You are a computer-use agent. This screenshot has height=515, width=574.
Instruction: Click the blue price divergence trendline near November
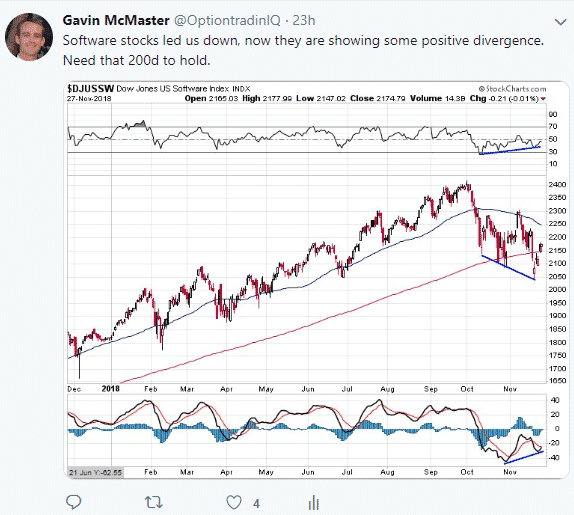508,268
